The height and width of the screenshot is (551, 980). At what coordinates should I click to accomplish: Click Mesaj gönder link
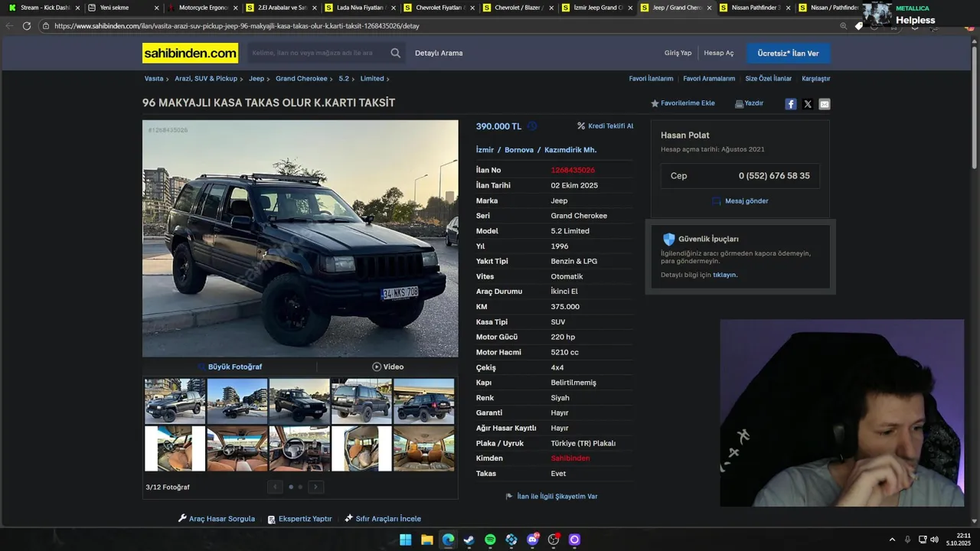click(740, 201)
